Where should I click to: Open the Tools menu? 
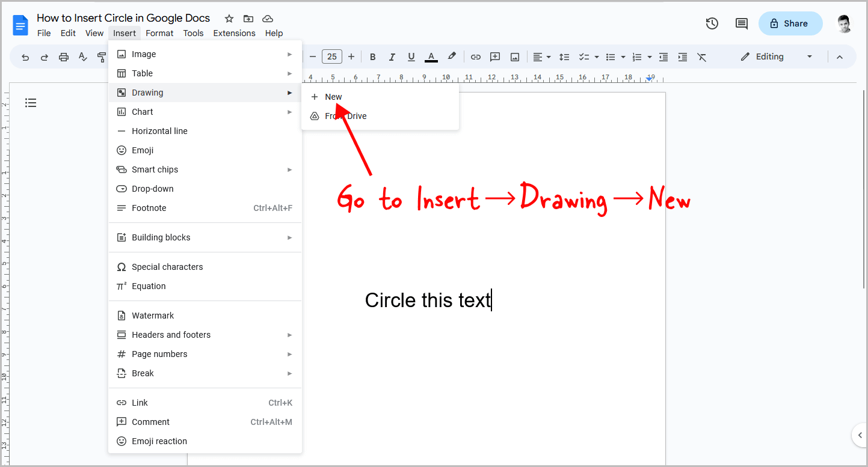pyautogui.click(x=193, y=33)
